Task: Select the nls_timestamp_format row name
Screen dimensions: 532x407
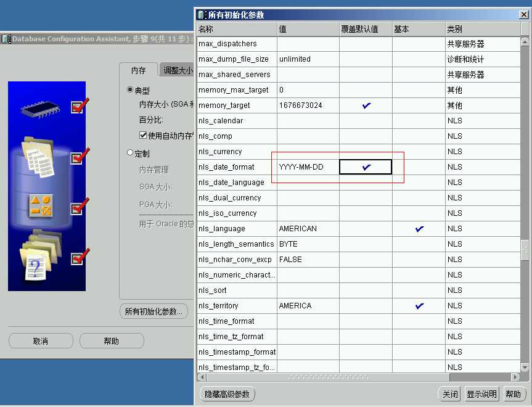Action: [x=237, y=352]
